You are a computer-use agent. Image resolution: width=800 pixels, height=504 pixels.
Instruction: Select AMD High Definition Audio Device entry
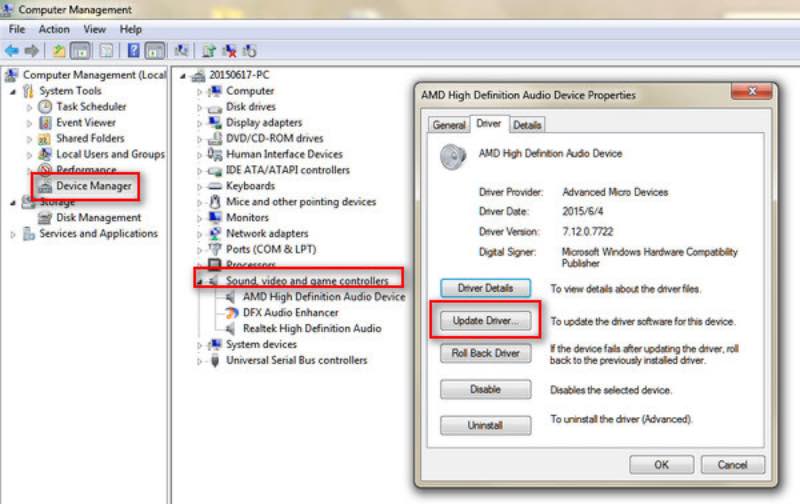pyautogui.click(x=324, y=297)
